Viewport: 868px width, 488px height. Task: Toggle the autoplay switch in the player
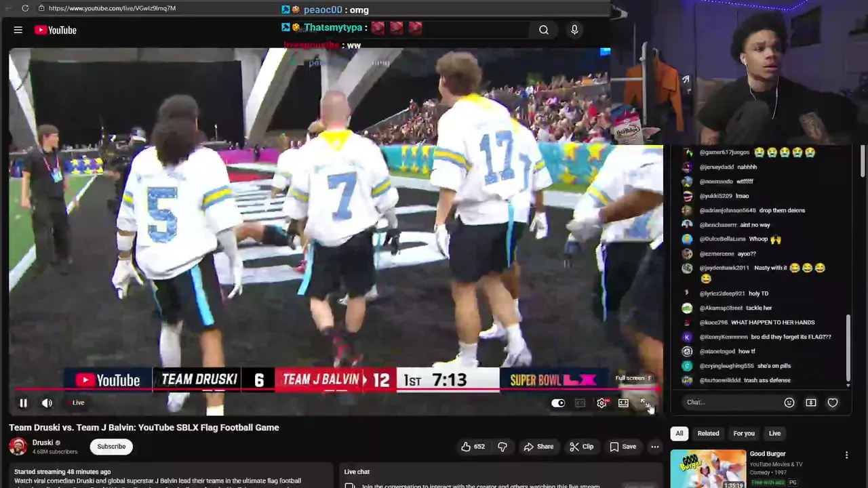pos(558,403)
